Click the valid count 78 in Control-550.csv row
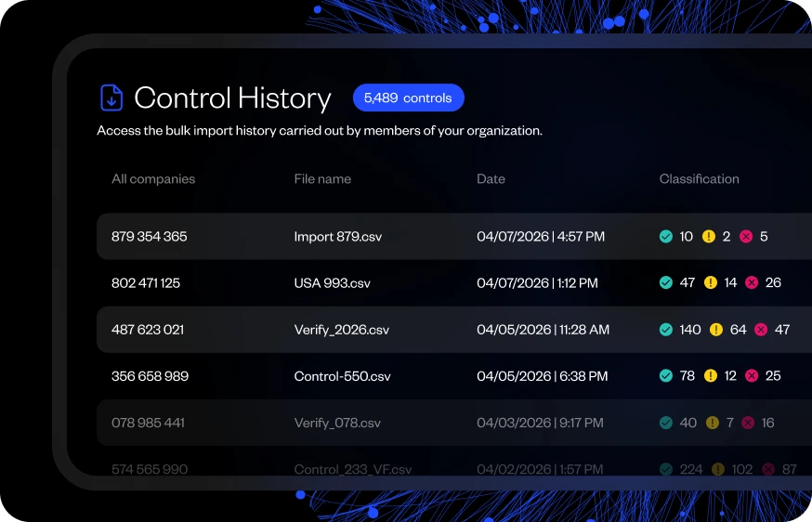Viewport: 812px width, 522px height. click(688, 376)
